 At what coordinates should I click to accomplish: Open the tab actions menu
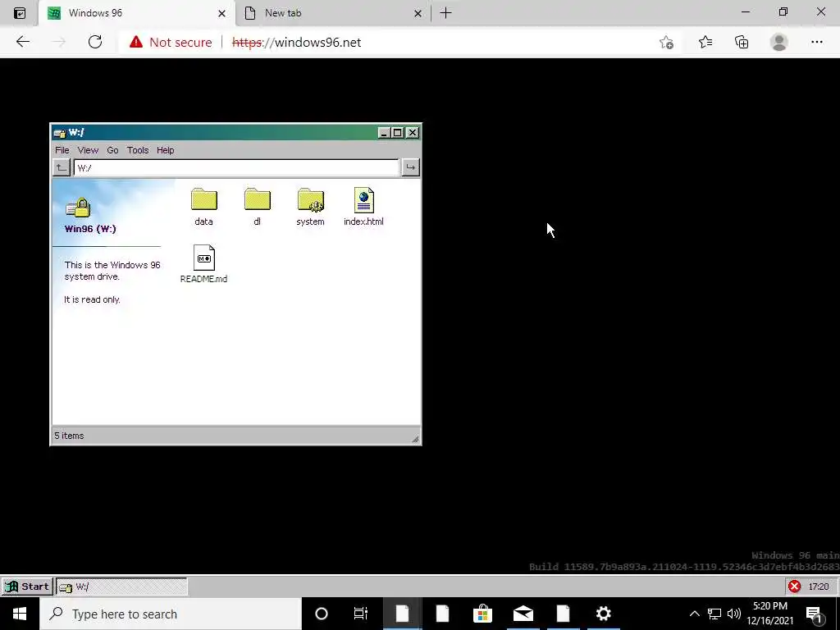(20, 13)
